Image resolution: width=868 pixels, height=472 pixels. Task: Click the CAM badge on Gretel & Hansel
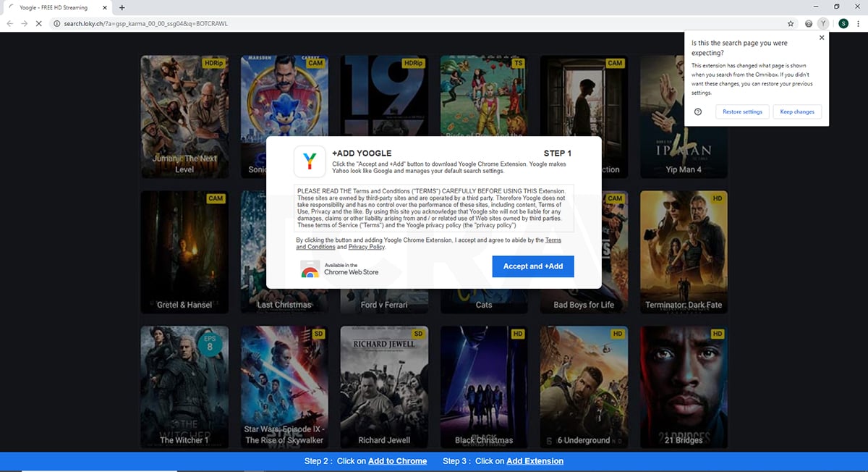coord(216,198)
